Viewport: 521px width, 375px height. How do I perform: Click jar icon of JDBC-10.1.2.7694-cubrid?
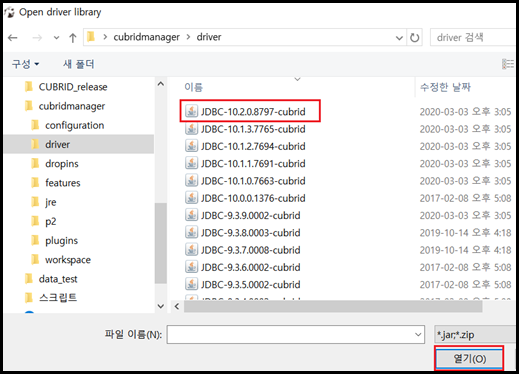point(191,146)
